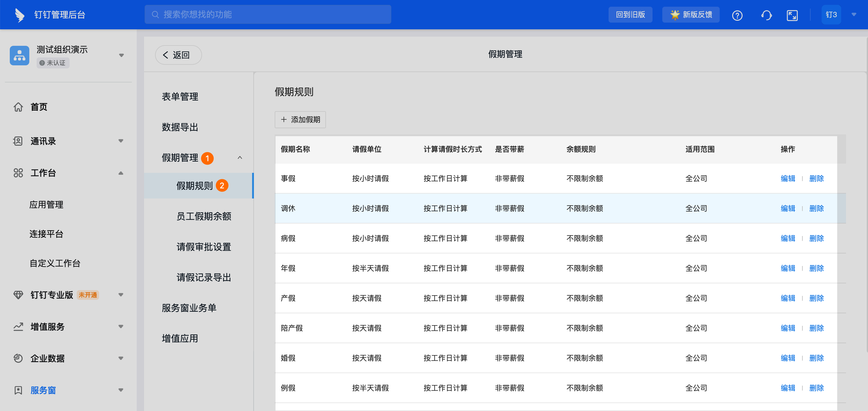Click the 返回 back button
868x411 pixels.
[178, 55]
